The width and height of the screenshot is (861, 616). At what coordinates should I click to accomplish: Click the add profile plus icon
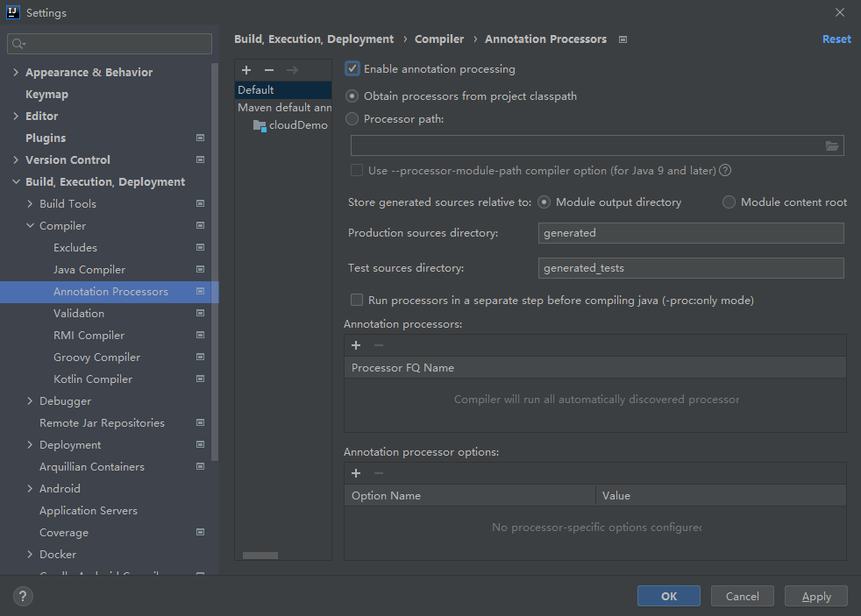[246, 70]
